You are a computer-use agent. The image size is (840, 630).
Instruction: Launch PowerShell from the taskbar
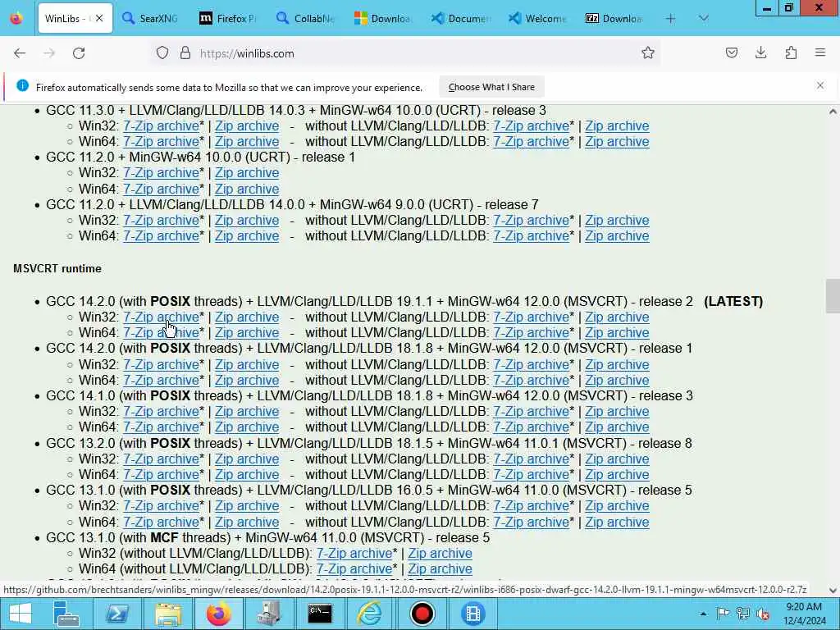(116, 614)
